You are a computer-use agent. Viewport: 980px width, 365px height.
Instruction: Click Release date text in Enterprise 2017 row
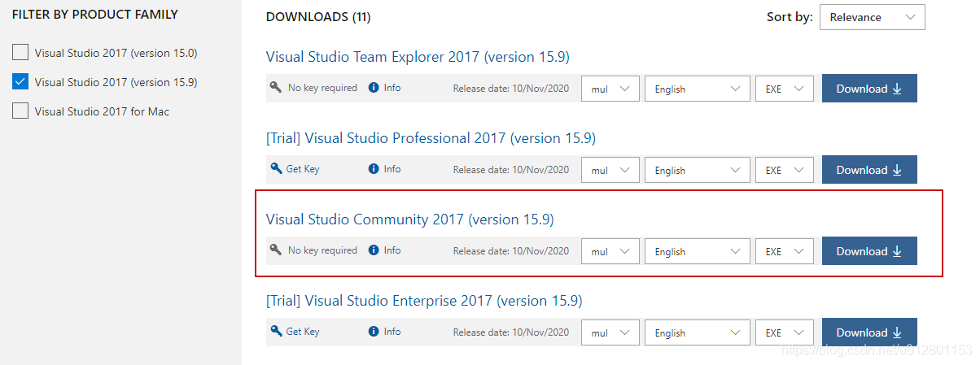pyautogui.click(x=511, y=332)
